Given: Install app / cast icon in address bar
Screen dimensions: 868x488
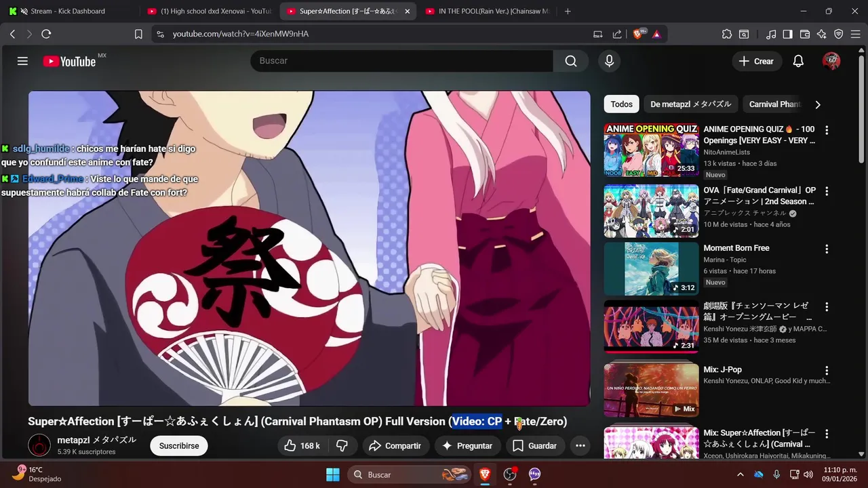Looking at the screenshot, I should click(597, 34).
